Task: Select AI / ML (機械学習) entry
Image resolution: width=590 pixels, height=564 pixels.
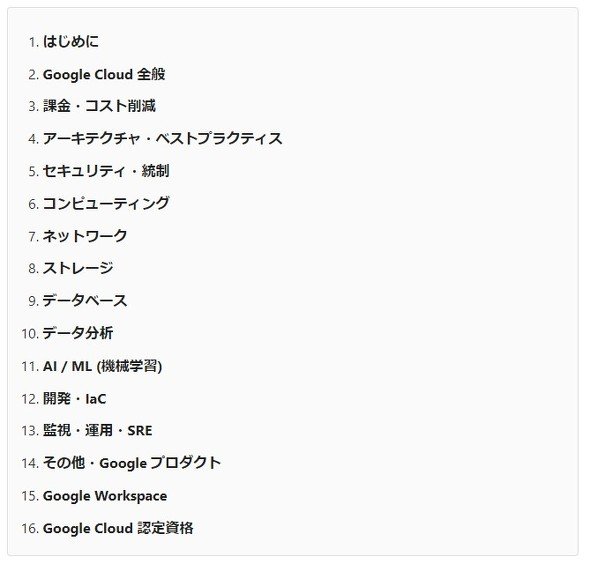Action: pyautogui.click(x=102, y=366)
